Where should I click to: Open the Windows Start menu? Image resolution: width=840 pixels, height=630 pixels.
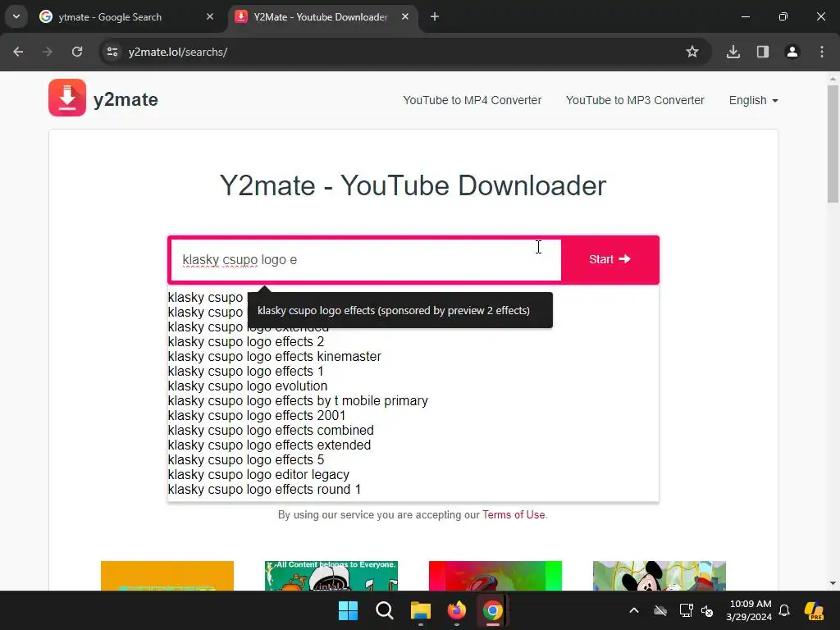tap(348, 610)
